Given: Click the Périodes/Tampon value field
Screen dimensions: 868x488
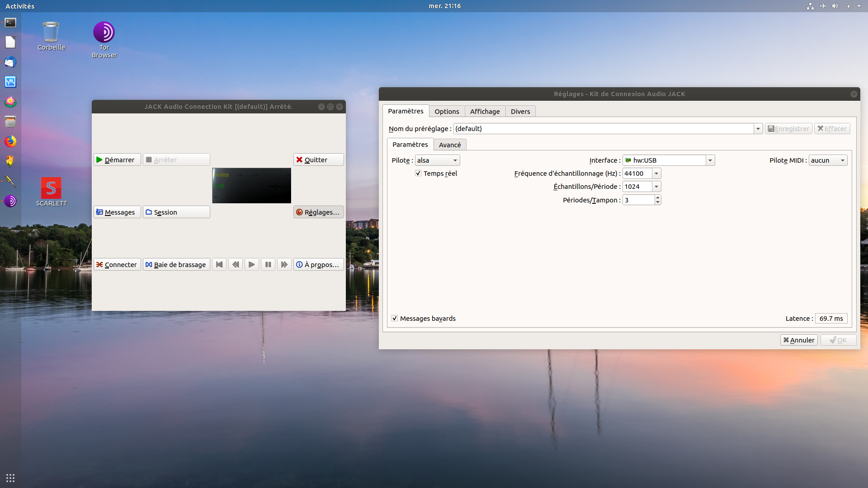Looking at the screenshot, I should (638, 200).
